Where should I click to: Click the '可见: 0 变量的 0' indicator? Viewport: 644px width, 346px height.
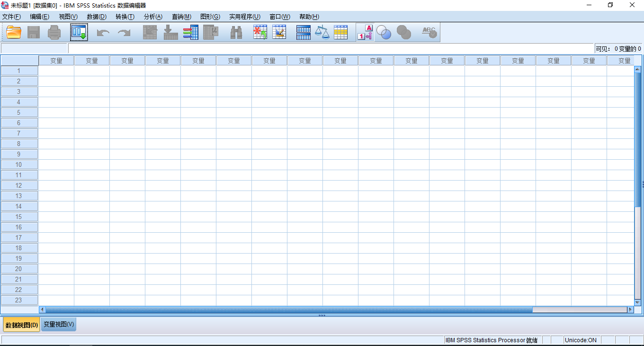(618, 49)
